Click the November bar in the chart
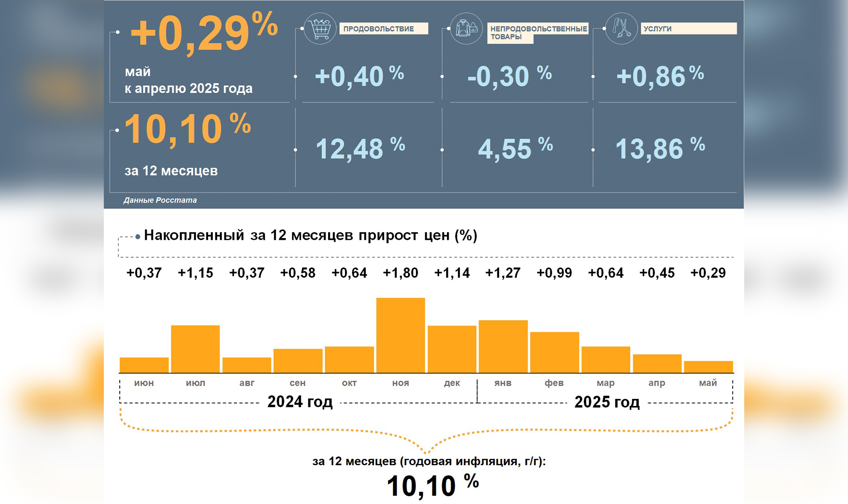Viewport: 848px width, 504px height. tap(401, 336)
